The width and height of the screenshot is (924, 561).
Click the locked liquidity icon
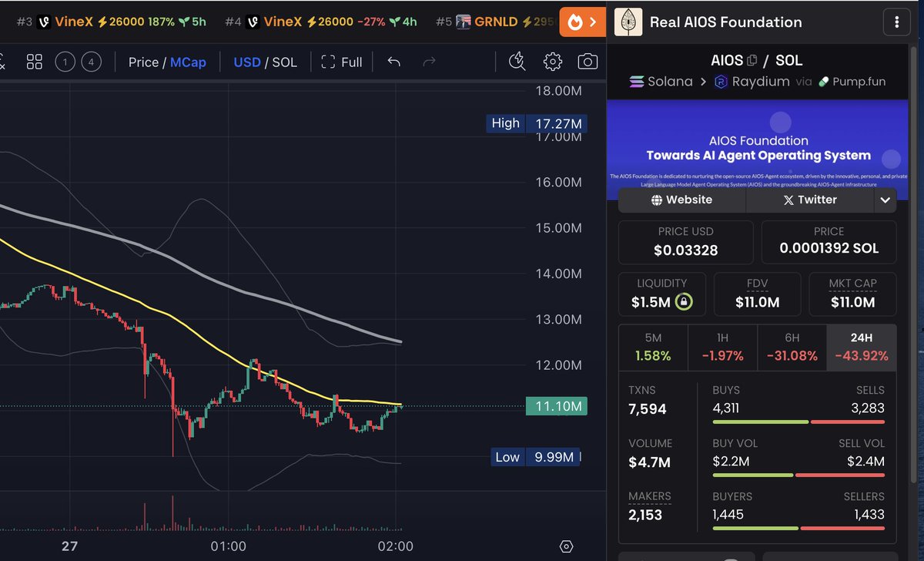click(x=682, y=302)
